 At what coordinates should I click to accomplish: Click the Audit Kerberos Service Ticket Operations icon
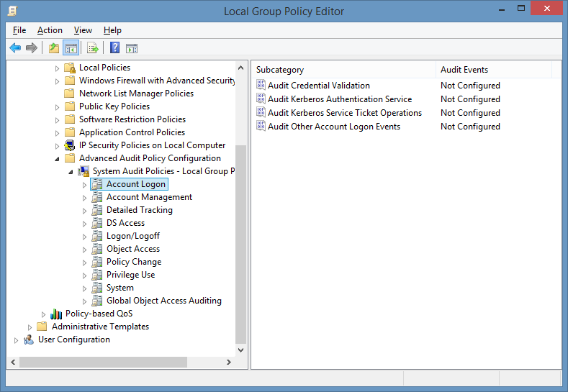(261, 113)
